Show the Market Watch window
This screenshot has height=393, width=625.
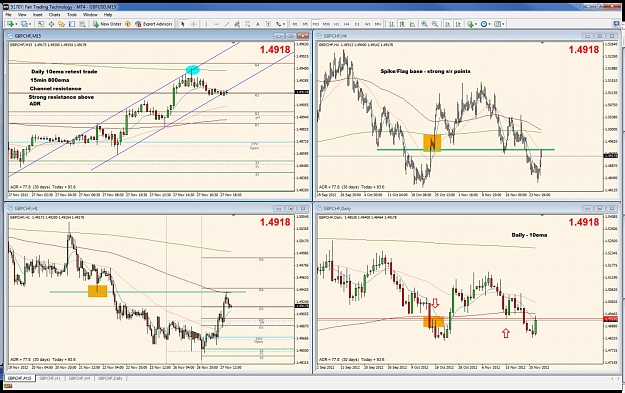click(x=41, y=24)
